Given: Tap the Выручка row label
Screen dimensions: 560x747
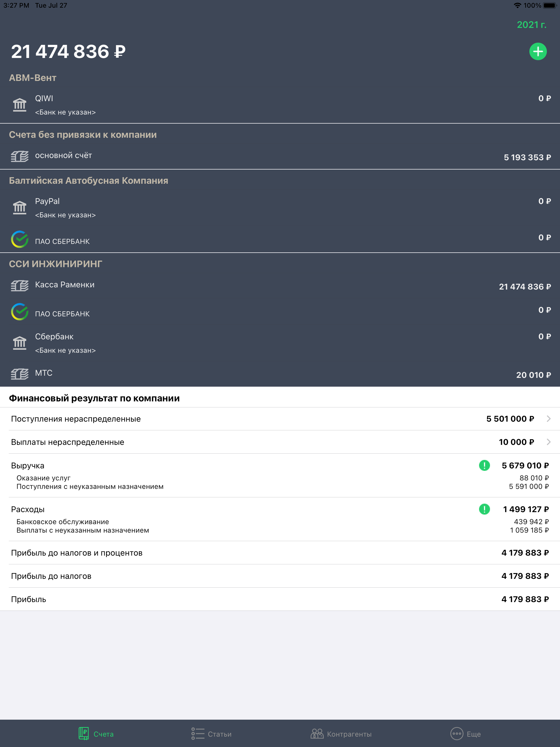Looking at the screenshot, I should [28, 466].
